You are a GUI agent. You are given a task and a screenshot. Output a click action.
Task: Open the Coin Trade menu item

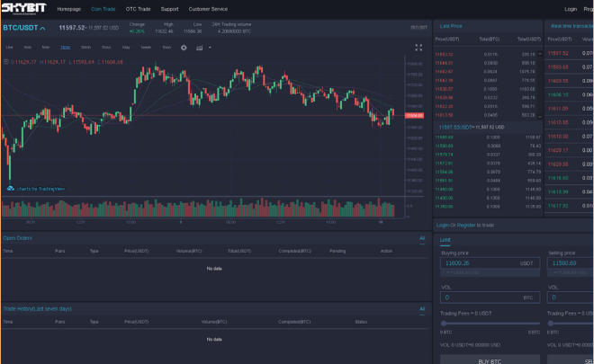pos(103,9)
